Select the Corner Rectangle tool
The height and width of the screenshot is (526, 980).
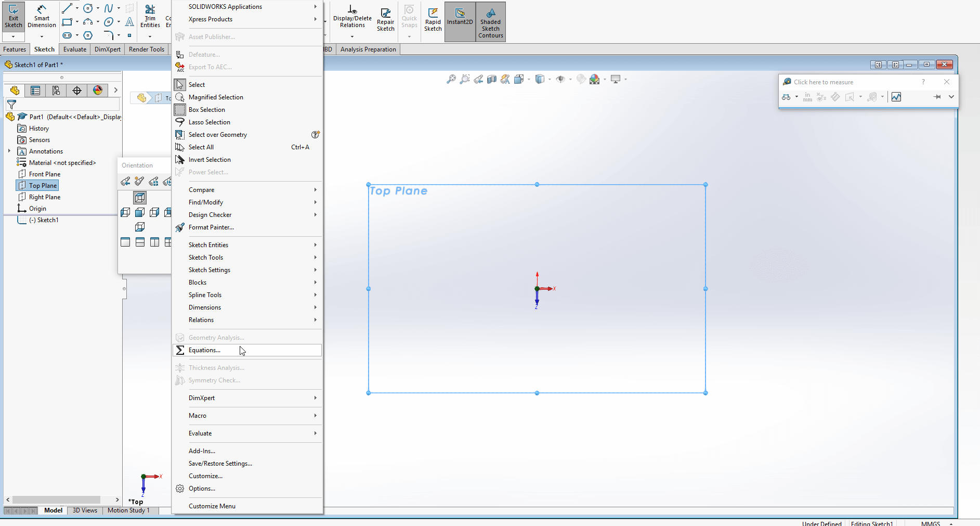(x=67, y=22)
